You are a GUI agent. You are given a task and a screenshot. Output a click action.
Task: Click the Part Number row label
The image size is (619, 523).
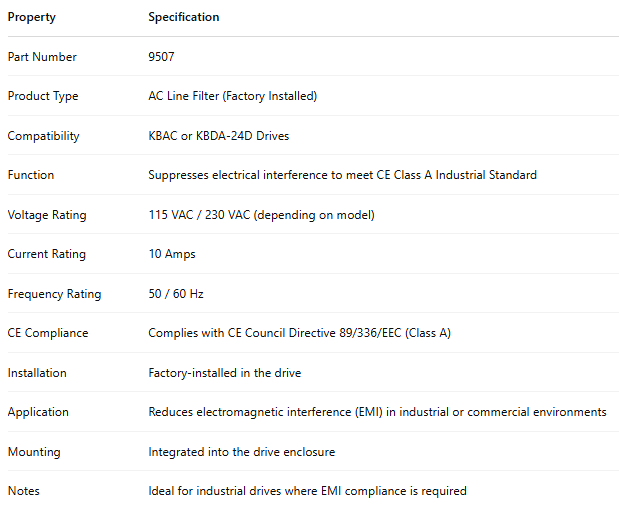click(42, 57)
